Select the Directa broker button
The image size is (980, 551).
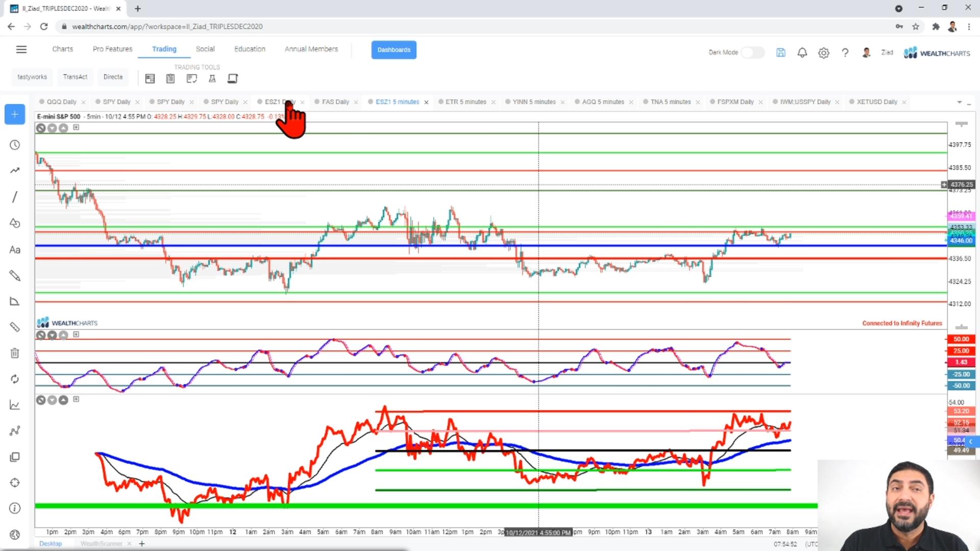coord(113,77)
